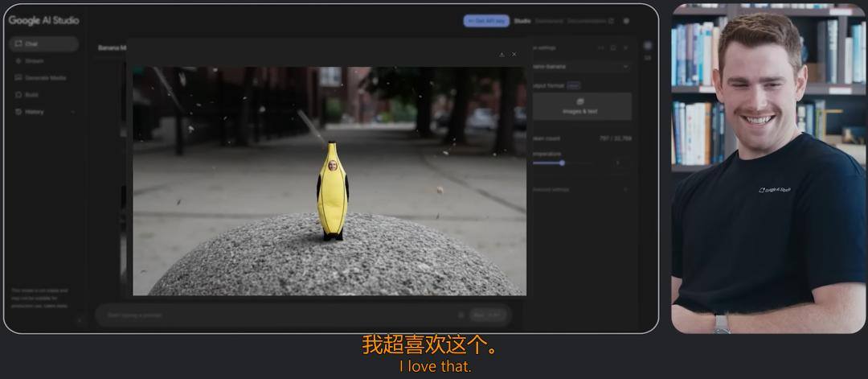Expand the Advanced settings section
Image resolution: width=868 pixels, height=379 pixels.
[581, 190]
